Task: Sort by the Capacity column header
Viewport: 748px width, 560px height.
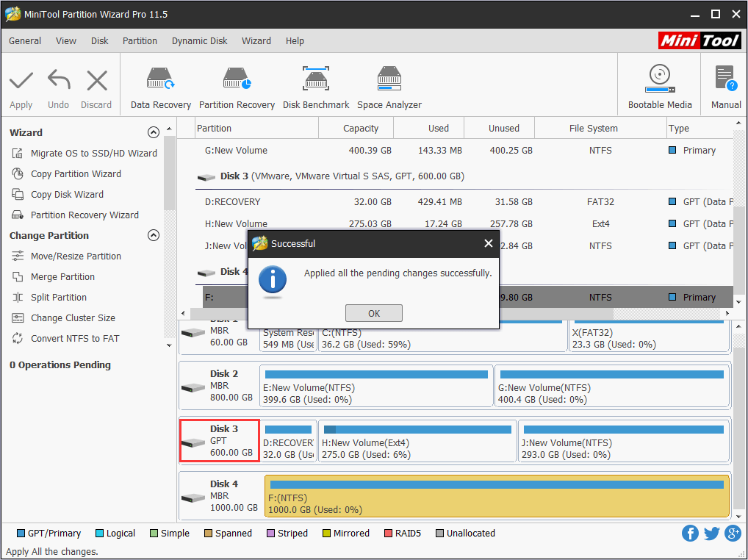Action: [356, 128]
